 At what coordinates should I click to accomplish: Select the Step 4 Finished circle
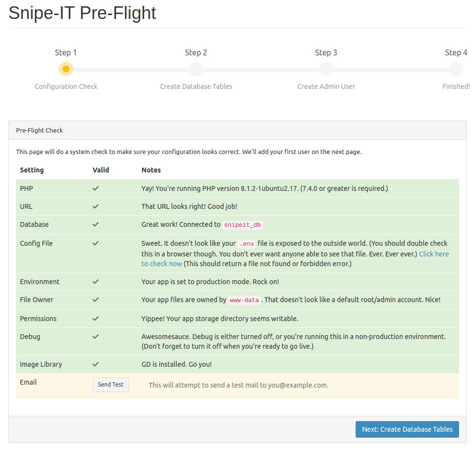456,69
